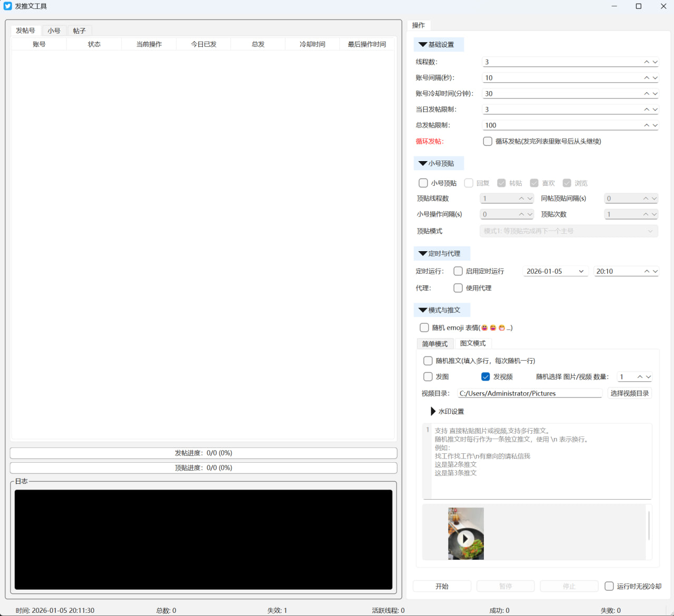Screen dimensions: 674x616
Task: Click the play icon on video thumbnail
Action: coord(465,539)
